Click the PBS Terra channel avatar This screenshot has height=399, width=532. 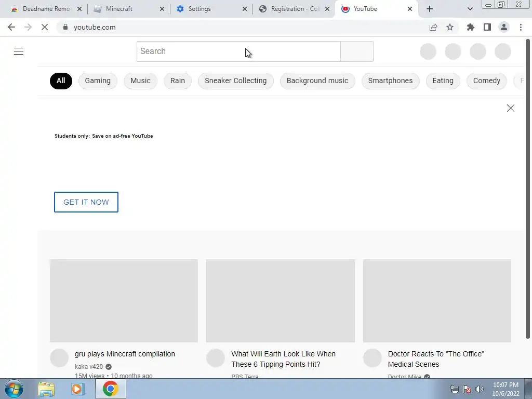(216, 358)
